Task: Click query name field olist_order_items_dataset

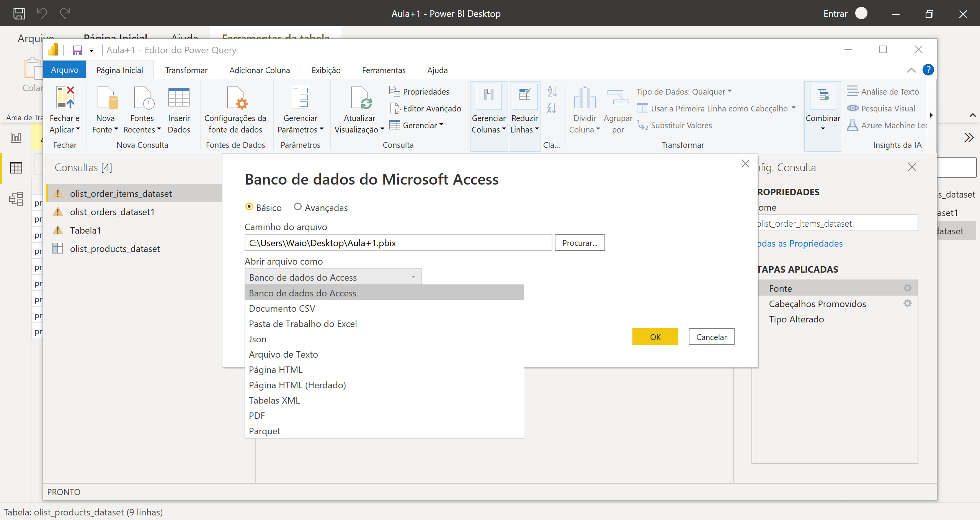Action: pos(838,223)
